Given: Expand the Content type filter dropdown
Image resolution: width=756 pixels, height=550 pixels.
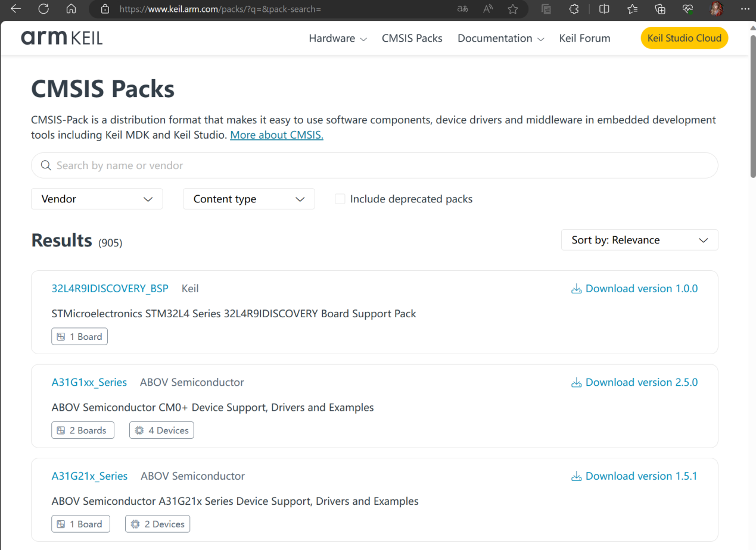Looking at the screenshot, I should click(x=249, y=199).
